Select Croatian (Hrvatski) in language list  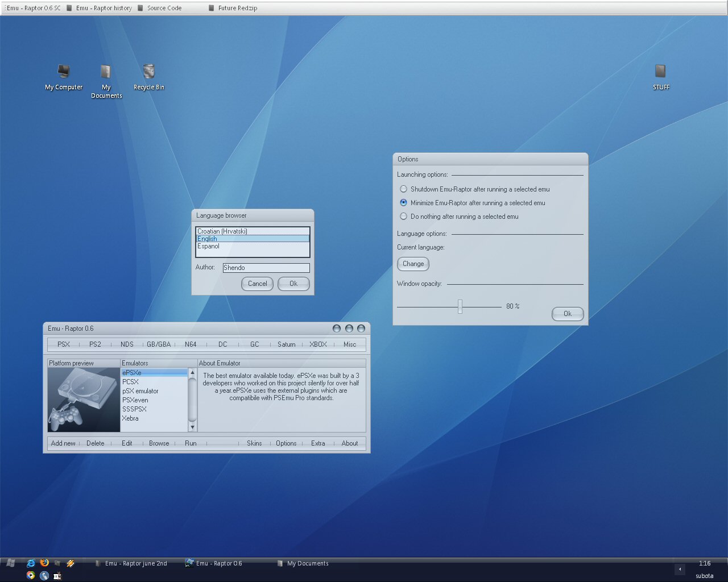(x=253, y=231)
